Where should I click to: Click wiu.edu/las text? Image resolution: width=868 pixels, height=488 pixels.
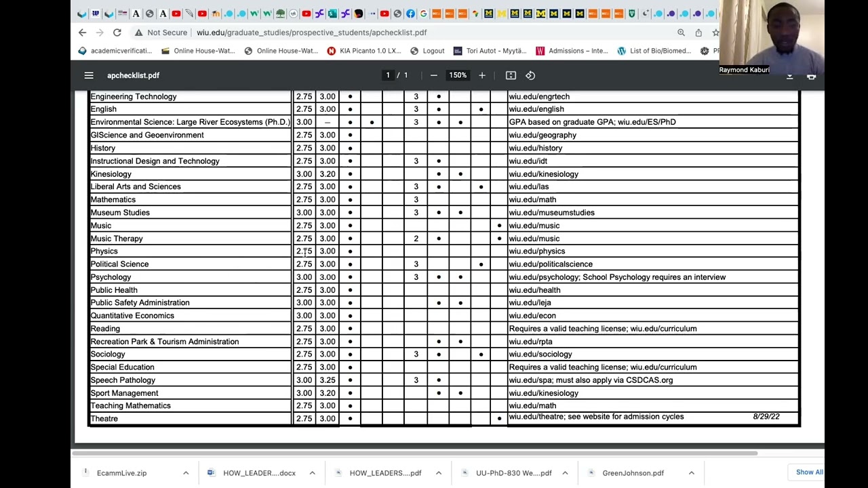[529, 186]
